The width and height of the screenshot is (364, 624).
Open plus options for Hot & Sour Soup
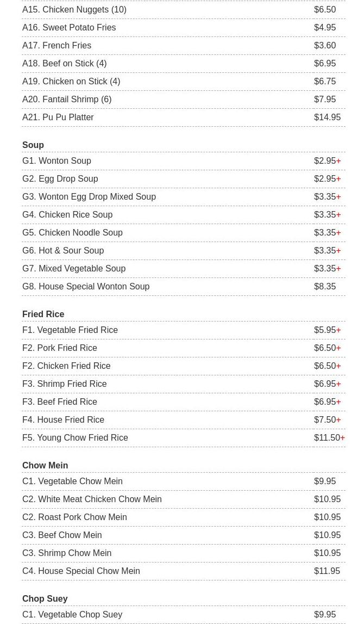tap(338, 251)
